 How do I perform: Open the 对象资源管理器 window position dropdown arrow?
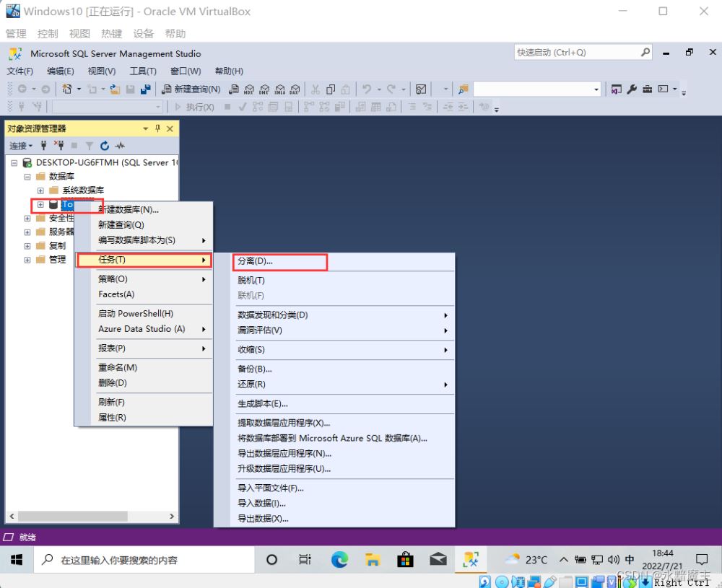point(146,128)
